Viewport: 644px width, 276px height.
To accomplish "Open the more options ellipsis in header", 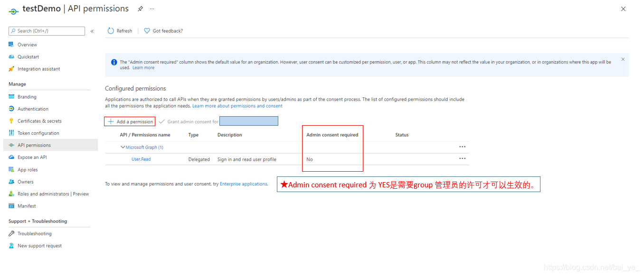I will click(x=152, y=9).
